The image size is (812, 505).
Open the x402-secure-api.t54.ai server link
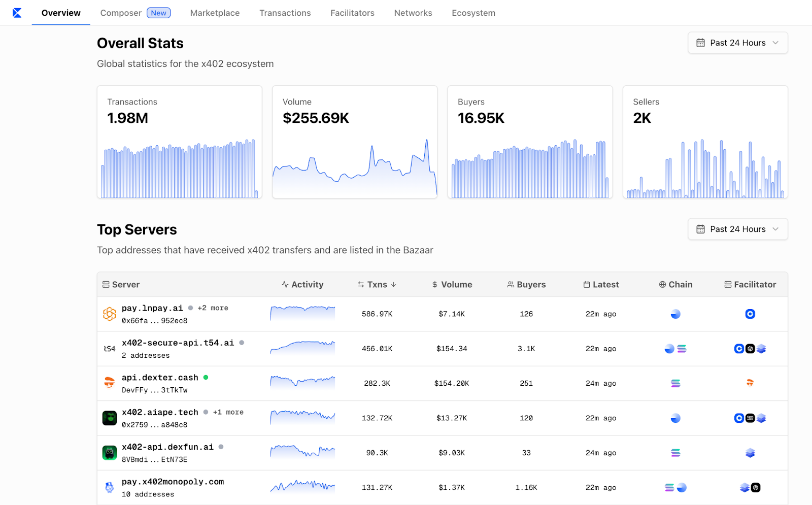[x=178, y=343]
